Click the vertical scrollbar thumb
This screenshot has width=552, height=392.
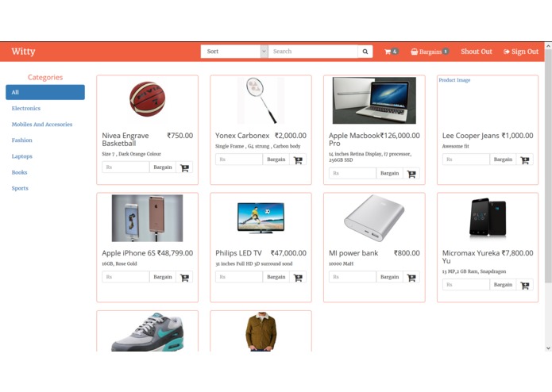(548, 166)
